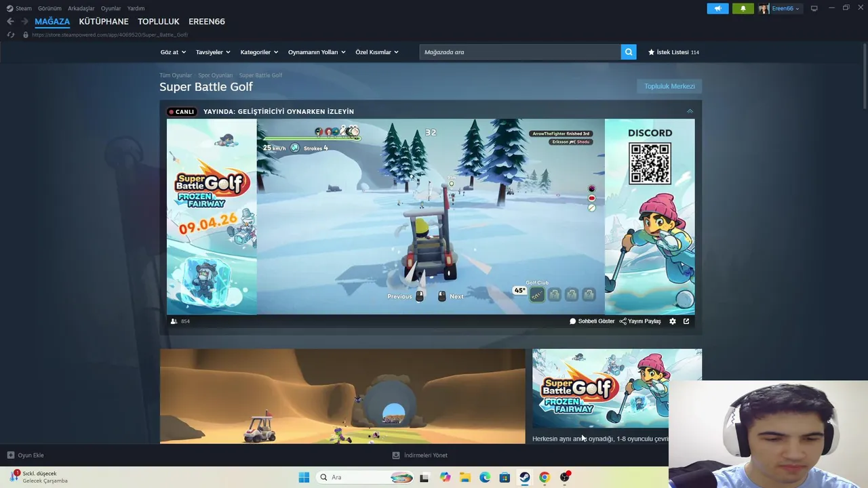This screenshot has width=868, height=488.
Task: Open Microsoft Store from taskbar
Action: [x=505, y=477]
